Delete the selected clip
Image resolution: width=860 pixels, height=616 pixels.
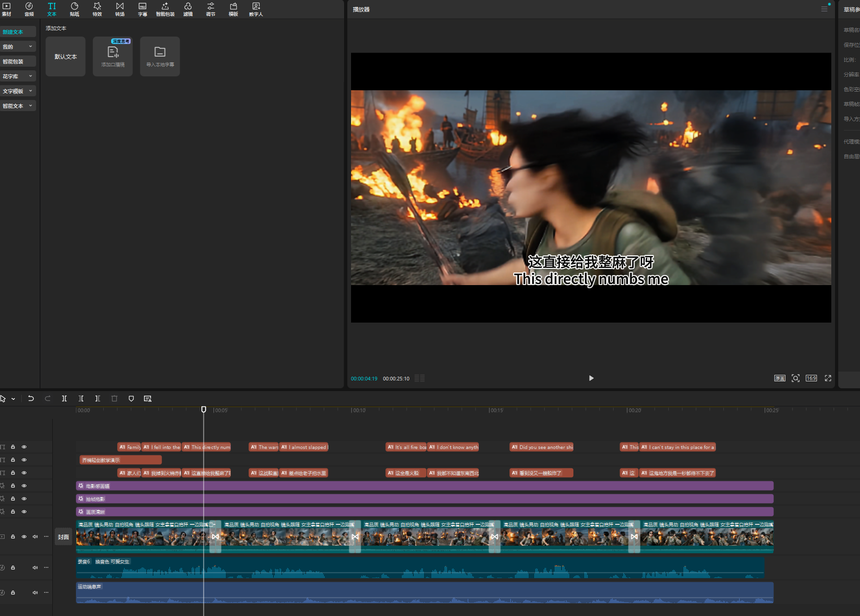(114, 398)
